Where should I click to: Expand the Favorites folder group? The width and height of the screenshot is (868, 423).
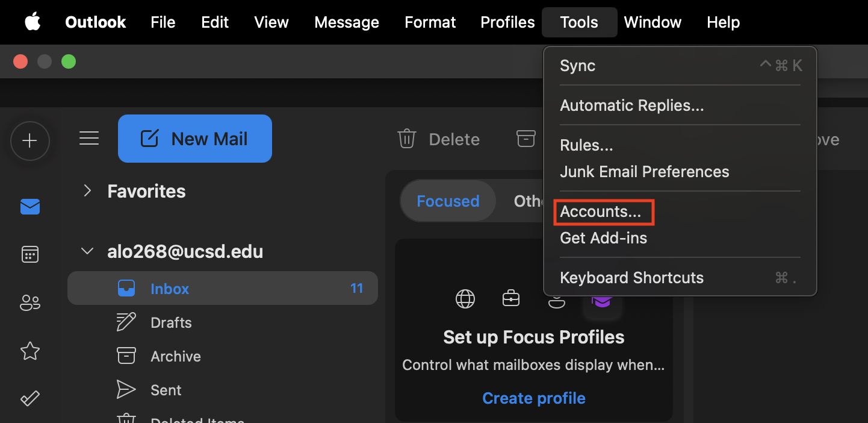(88, 191)
